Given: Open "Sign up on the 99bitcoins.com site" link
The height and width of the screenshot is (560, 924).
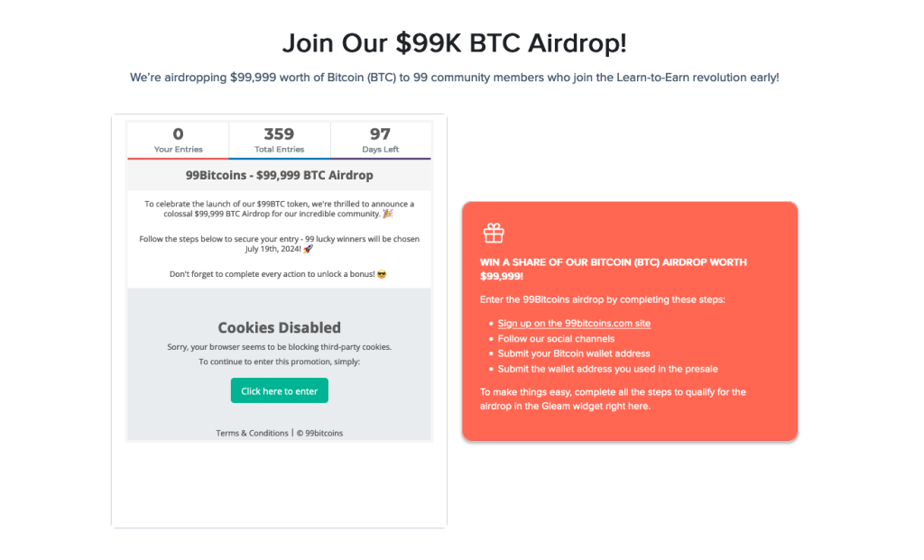Looking at the screenshot, I should coord(574,323).
